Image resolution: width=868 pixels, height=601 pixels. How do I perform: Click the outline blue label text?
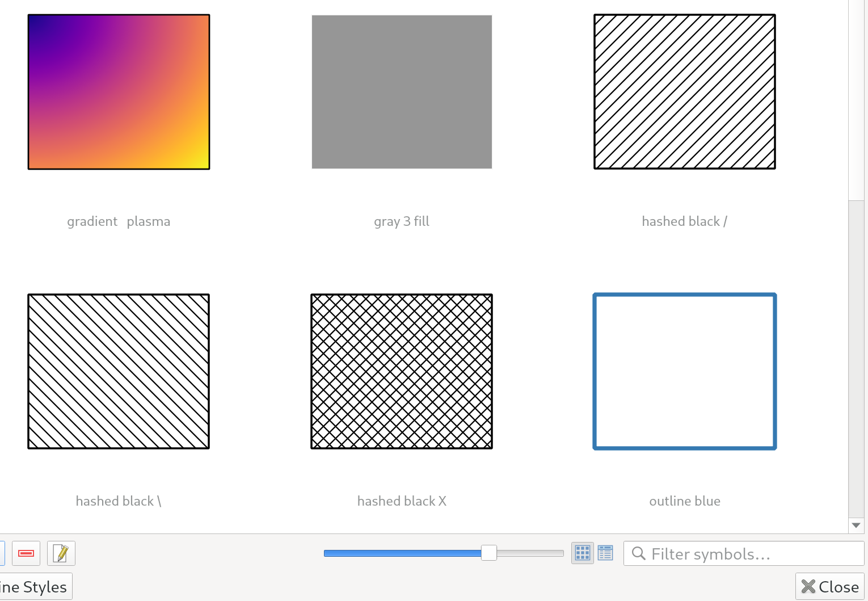684,501
